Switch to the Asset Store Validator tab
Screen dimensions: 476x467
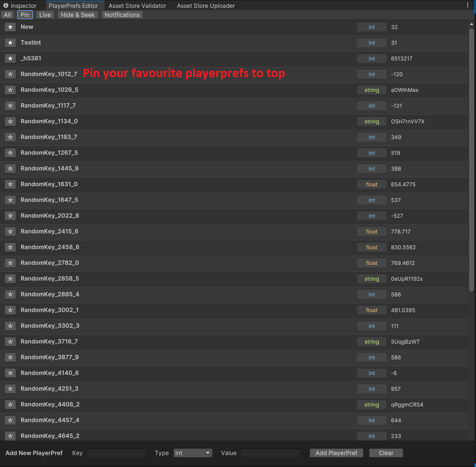pos(137,5)
